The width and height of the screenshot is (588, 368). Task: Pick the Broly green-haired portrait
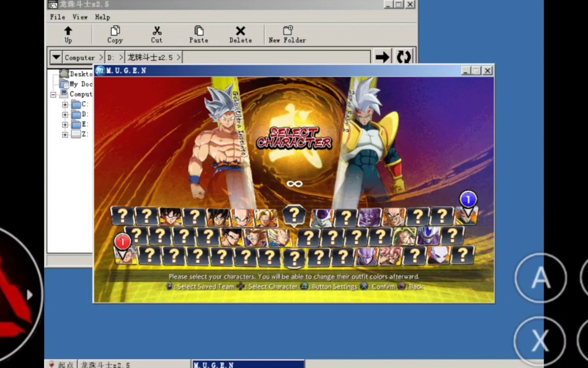pos(404,236)
